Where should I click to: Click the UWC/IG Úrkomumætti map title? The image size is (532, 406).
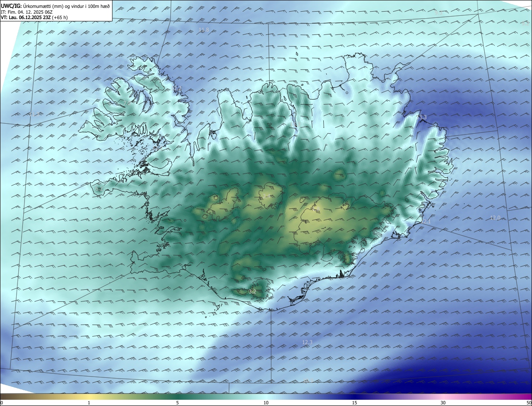(55, 6)
